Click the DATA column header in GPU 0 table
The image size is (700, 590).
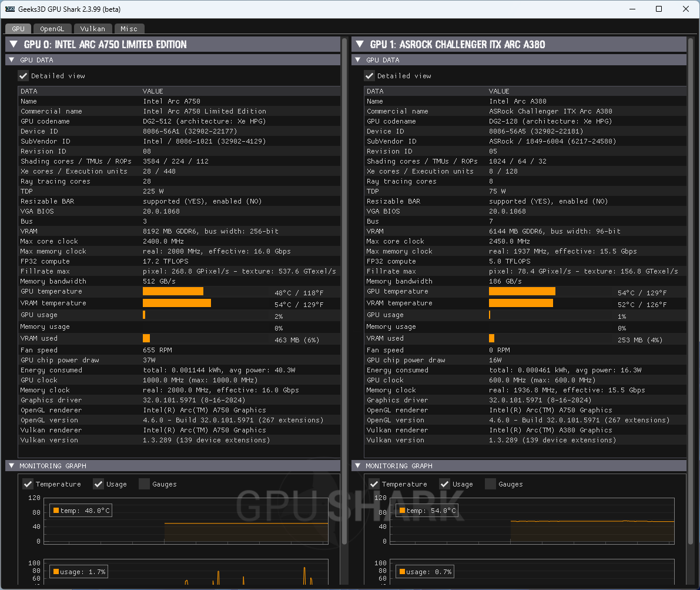coord(29,91)
